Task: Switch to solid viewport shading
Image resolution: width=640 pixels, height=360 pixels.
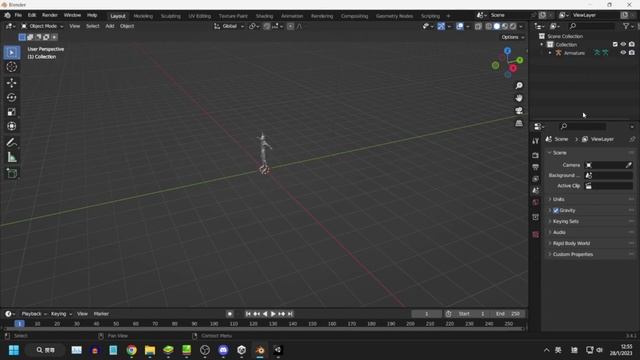Action: click(x=497, y=26)
